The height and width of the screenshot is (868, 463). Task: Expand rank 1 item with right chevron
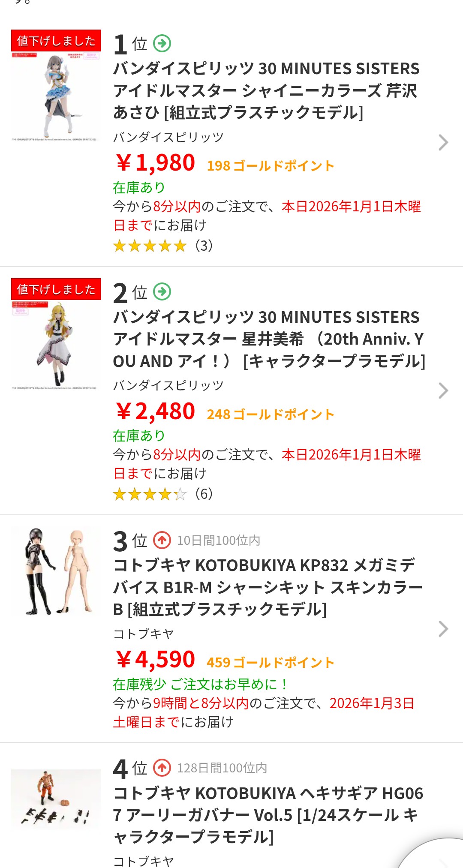(x=443, y=142)
